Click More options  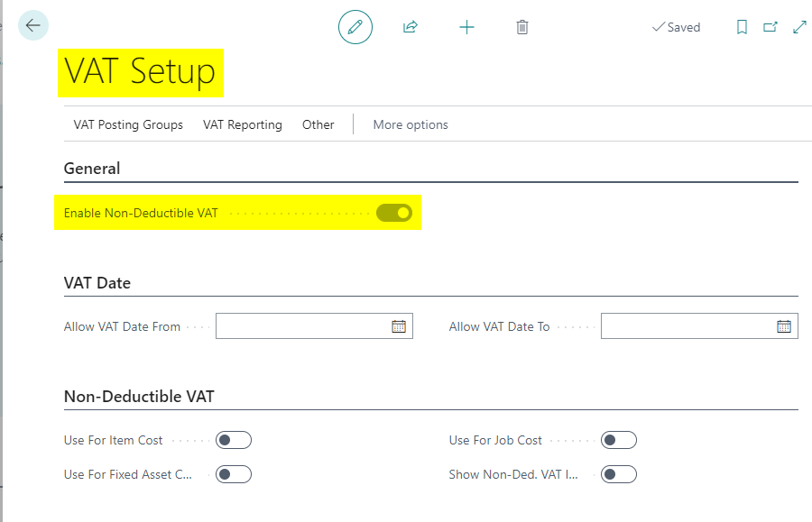point(411,124)
